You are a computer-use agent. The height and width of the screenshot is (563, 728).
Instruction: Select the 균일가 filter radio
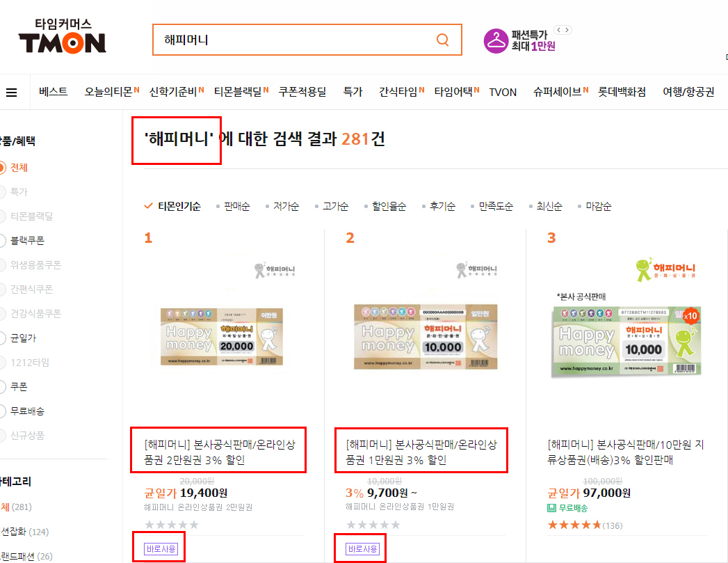point(2,338)
